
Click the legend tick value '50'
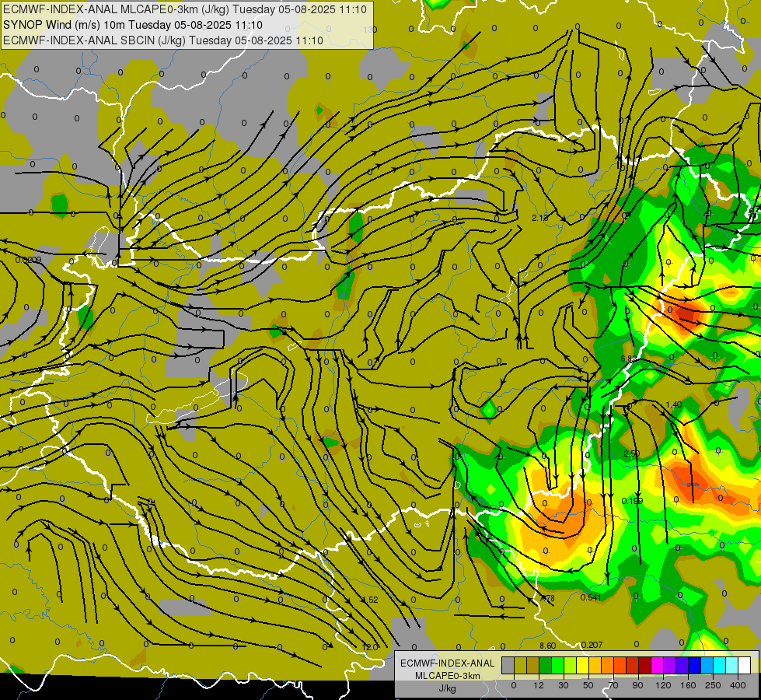click(588, 685)
